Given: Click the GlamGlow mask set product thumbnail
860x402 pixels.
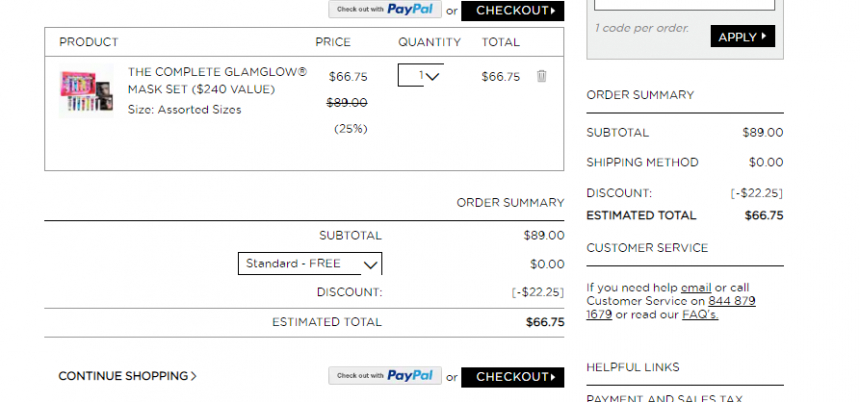Looking at the screenshot, I should click(86, 91).
